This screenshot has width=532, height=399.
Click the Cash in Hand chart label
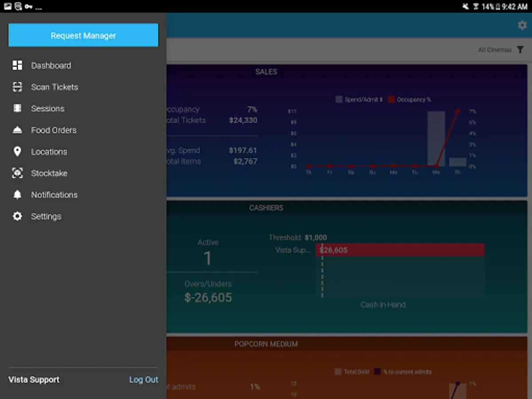383,305
